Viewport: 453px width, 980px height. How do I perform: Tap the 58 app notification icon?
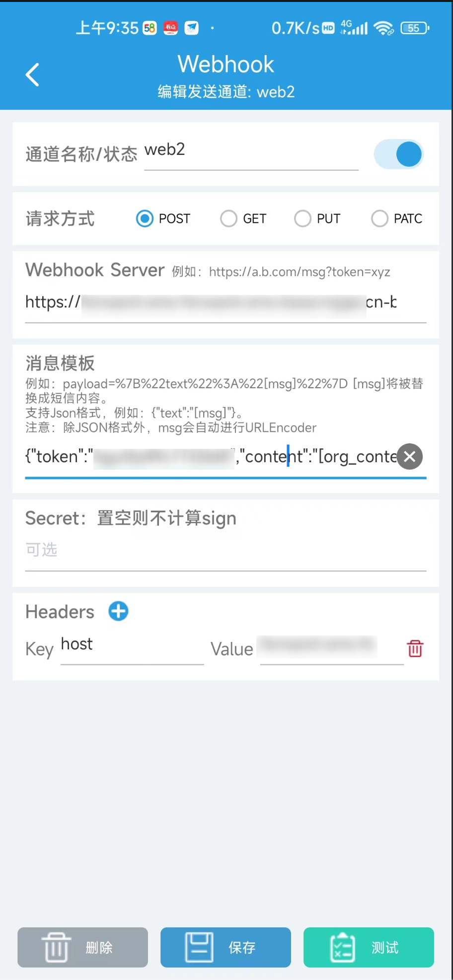(150, 28)
